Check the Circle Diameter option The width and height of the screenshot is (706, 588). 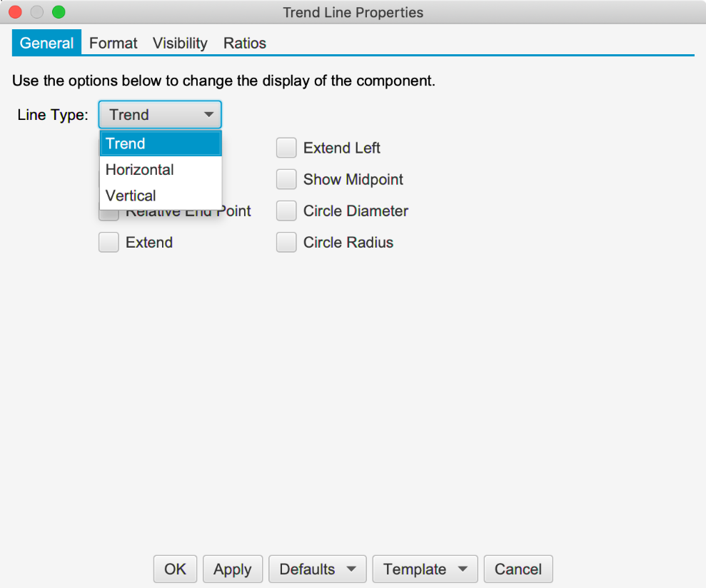tap(286, 211)
